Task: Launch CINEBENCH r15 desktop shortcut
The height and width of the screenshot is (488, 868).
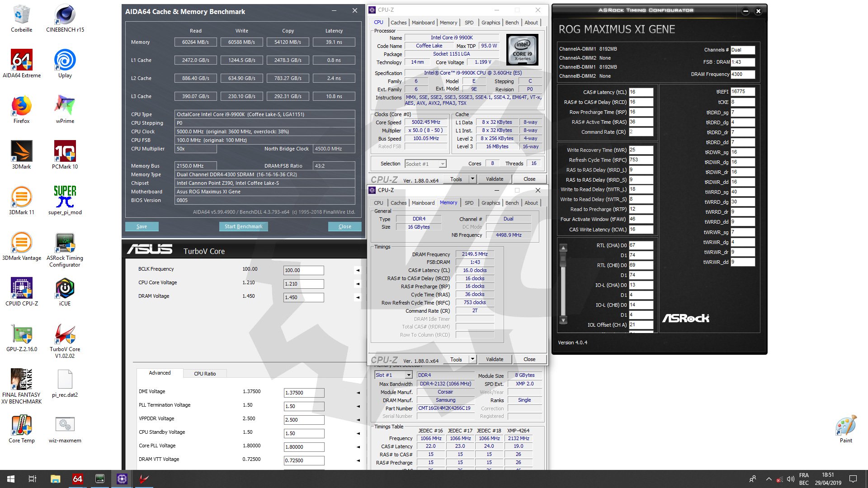Action: (65, 19)
